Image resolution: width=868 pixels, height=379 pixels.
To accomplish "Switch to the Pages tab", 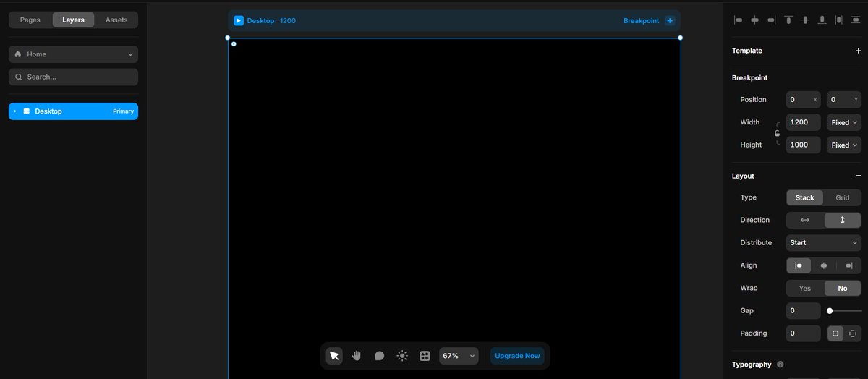I will (30, 20).
